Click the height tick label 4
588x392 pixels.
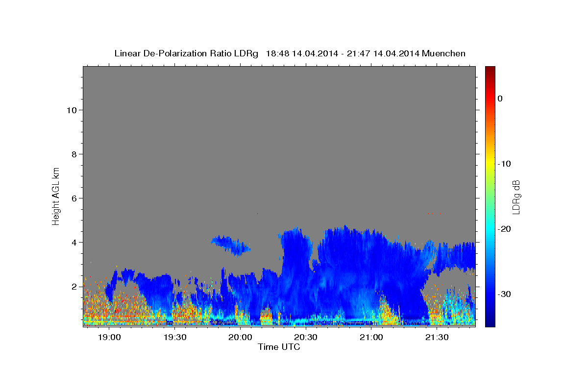pos(74,243)
